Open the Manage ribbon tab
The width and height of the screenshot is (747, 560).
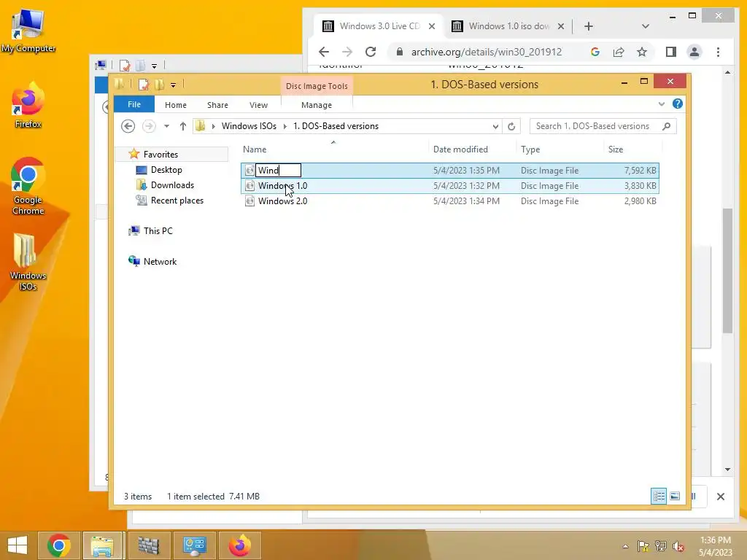[317, 105]
